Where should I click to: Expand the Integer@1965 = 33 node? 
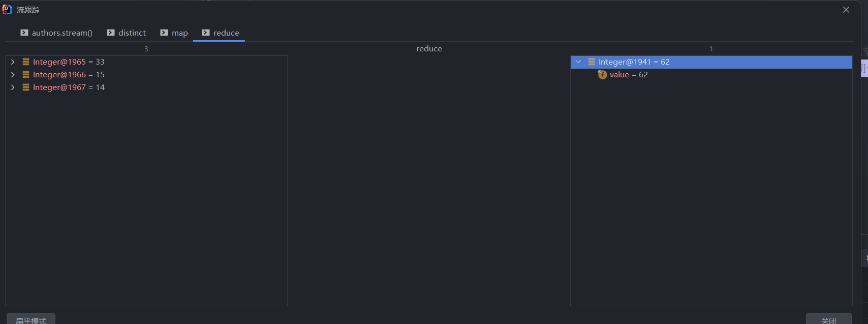point(13,62)
